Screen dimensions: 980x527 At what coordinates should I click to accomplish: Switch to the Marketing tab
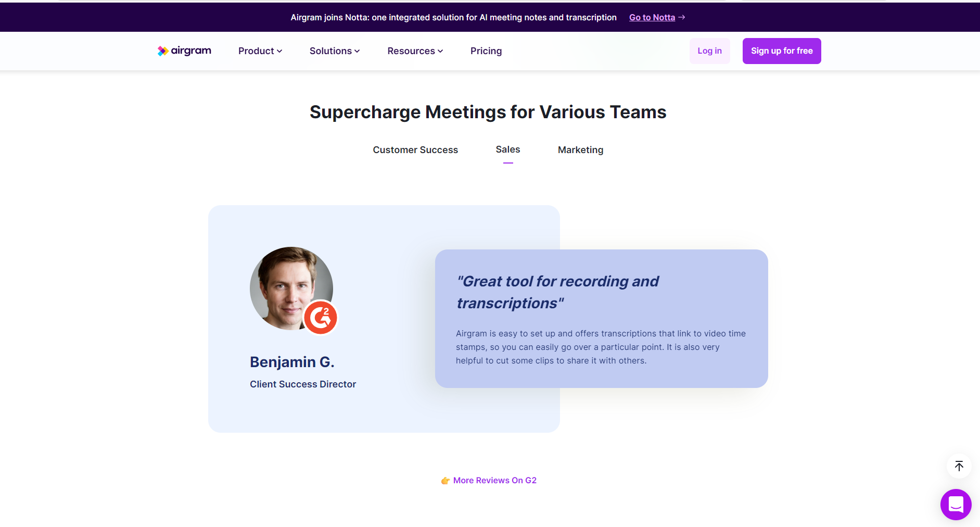pos(580,150)
